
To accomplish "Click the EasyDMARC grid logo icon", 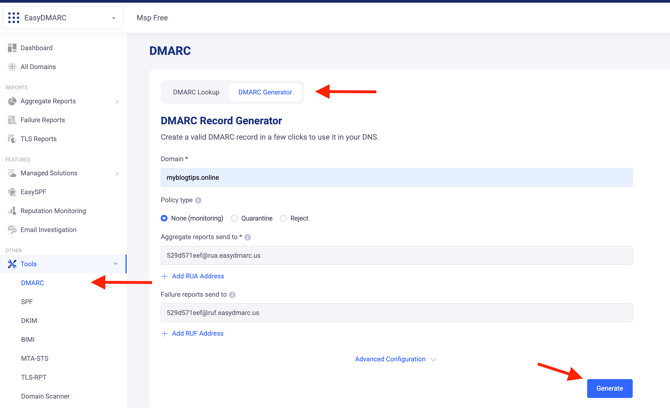I will (14, 18).
